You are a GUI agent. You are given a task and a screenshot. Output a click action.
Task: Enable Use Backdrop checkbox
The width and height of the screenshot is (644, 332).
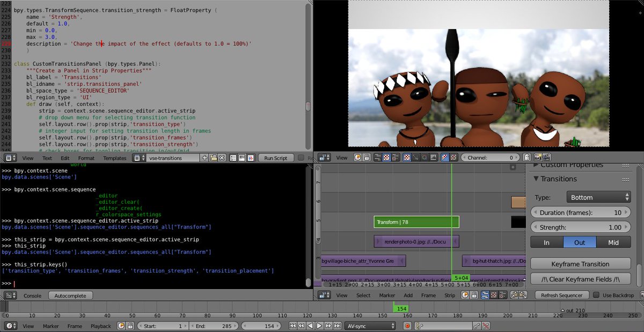596,295
